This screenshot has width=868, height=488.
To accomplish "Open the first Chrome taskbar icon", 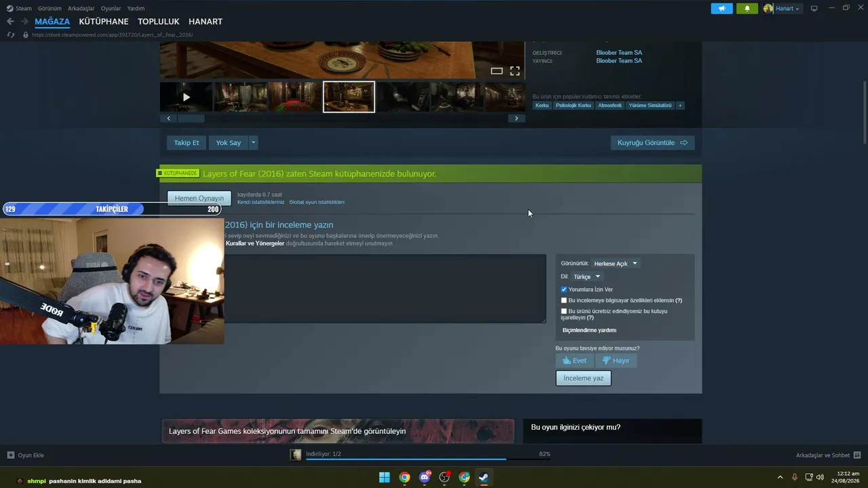I will (404, 477).
